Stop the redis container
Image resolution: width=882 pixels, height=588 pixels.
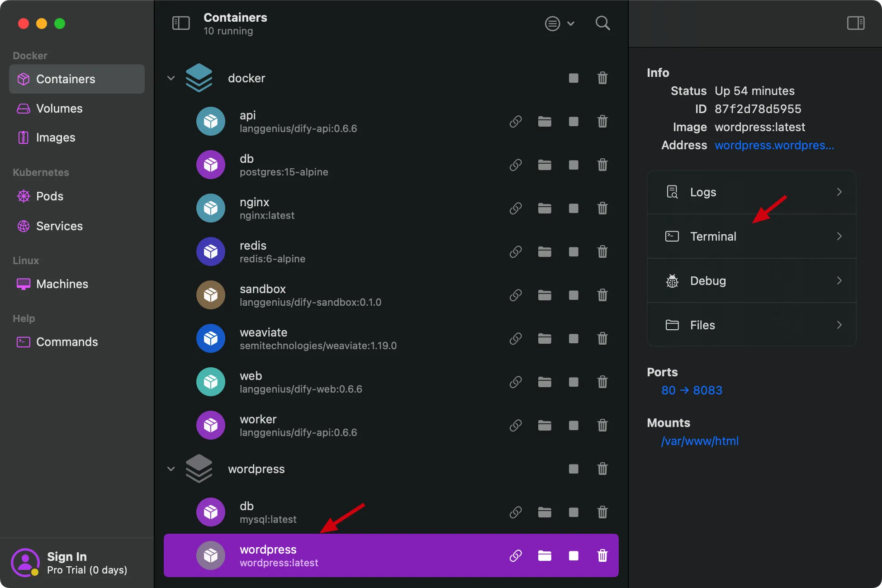(574, 252)
